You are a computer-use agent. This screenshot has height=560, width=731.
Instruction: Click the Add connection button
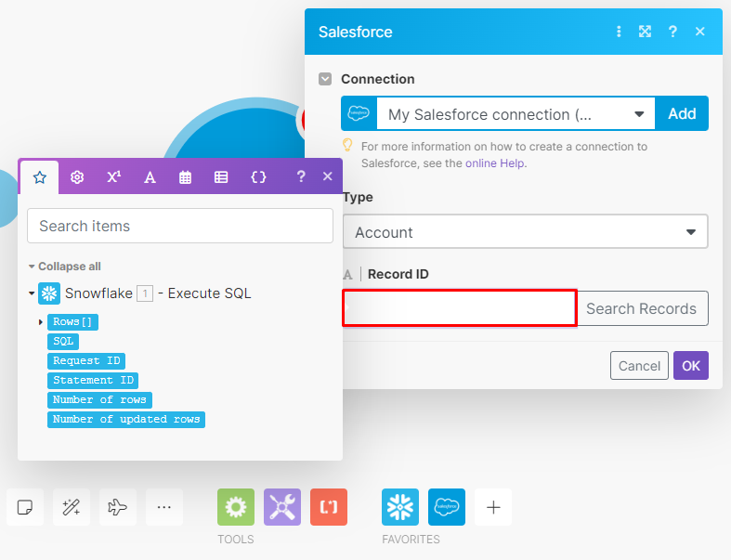pyautogui.click(x=682, y=113)
